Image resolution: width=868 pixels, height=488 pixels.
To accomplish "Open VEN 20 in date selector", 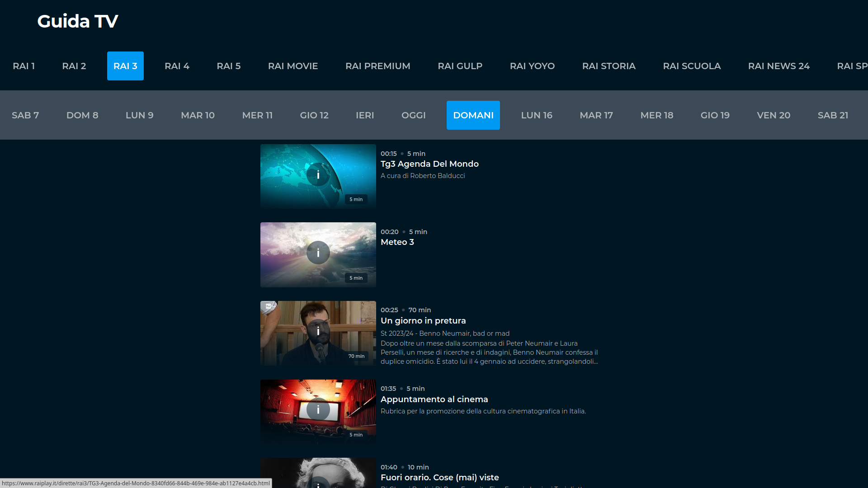I will click(774, 115).
